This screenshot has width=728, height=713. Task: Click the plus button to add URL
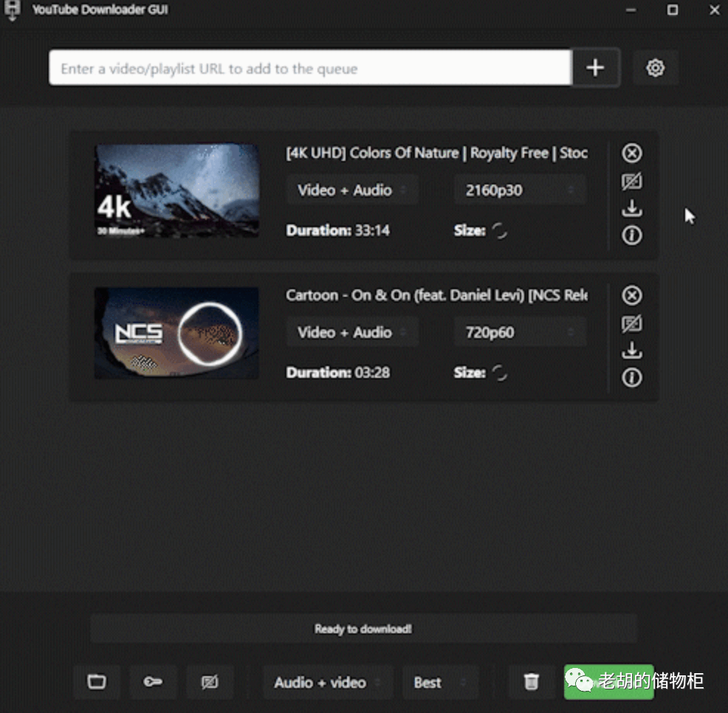click(x=596, y=68)
